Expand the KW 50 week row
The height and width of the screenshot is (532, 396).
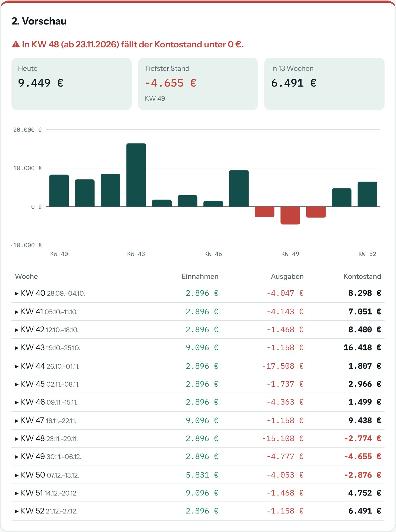point(198,475)
